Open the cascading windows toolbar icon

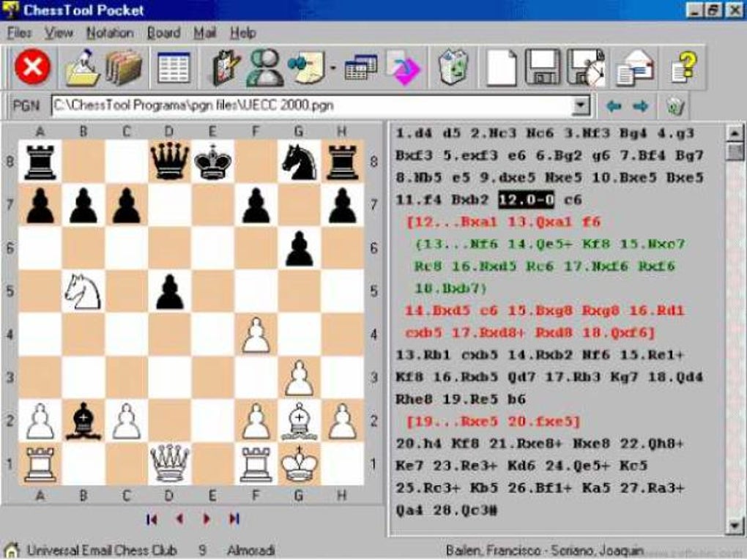[x=360, y=67]
